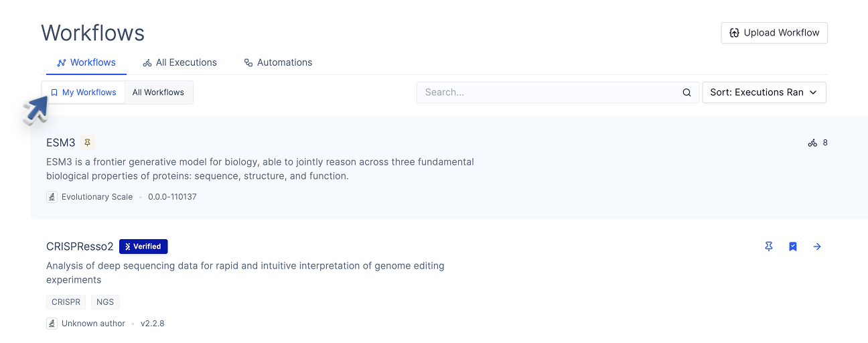Toggle the My Workflows filter
Screen dimensions: 868x343
(83, 92)
